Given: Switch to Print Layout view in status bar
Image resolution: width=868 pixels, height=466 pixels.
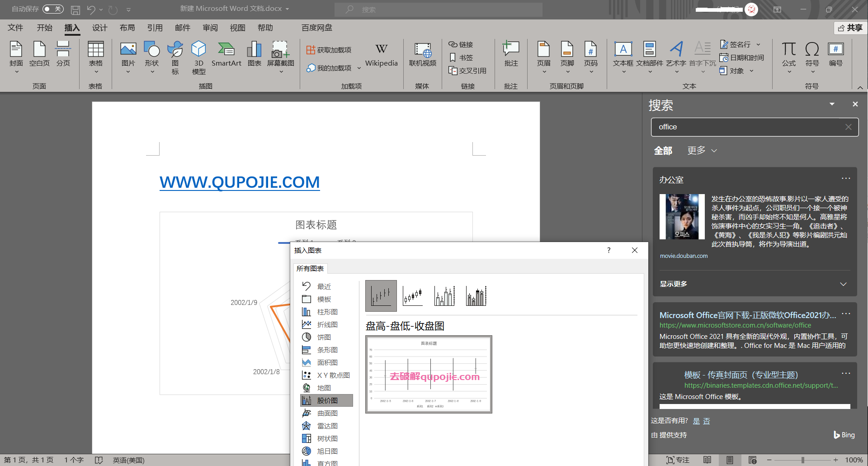Looking at the screenshot, I should [730, 460].
